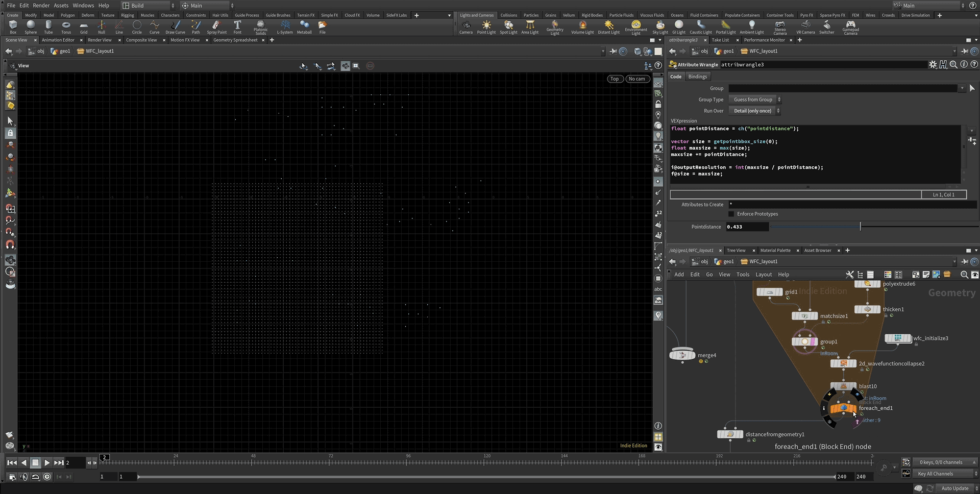Image resolution: width=980 pixels, height=494 pixels.
Task: Select the Draw Curve shelf tool
Action: coord(175,27)
